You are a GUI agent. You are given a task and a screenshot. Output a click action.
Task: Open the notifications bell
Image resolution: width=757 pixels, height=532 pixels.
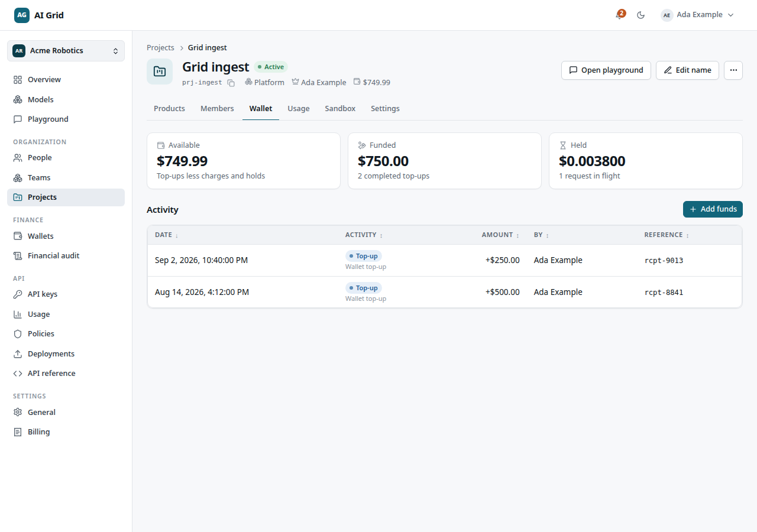coord(620,15)
